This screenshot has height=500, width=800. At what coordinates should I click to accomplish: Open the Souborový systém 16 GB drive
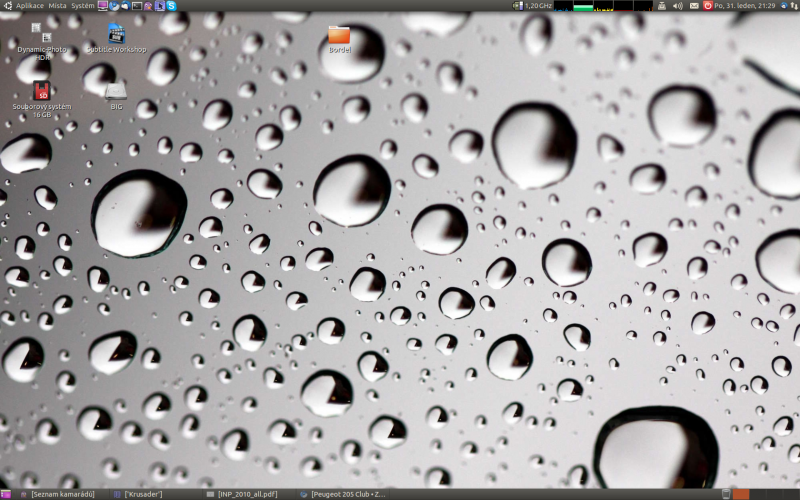pyautogui.click(x=41, y=95)
